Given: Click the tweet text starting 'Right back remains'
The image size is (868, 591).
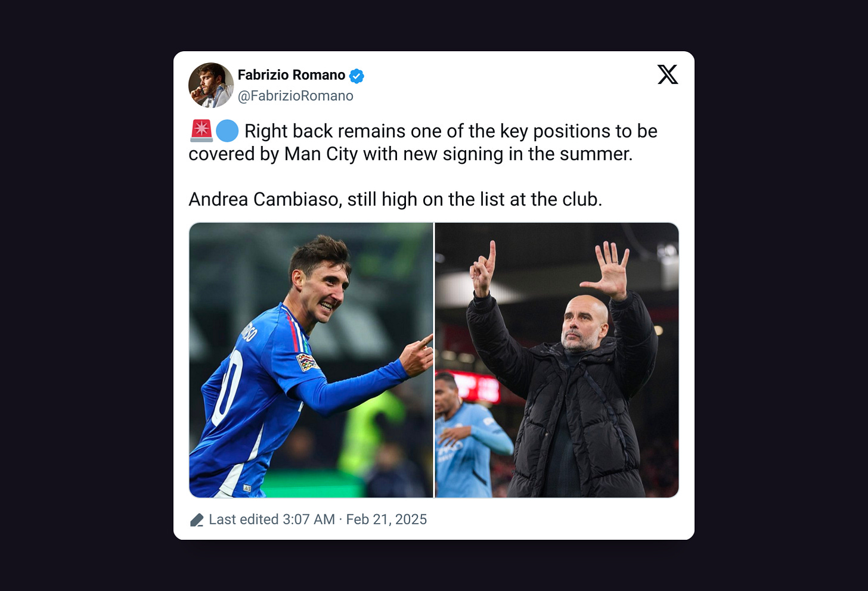Looking at the screenshot, I should (x=423, y=142).
